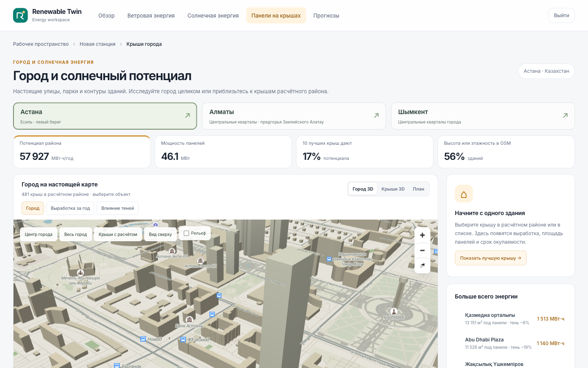Click the Крыши с расчётом map button

coord(118,234)
